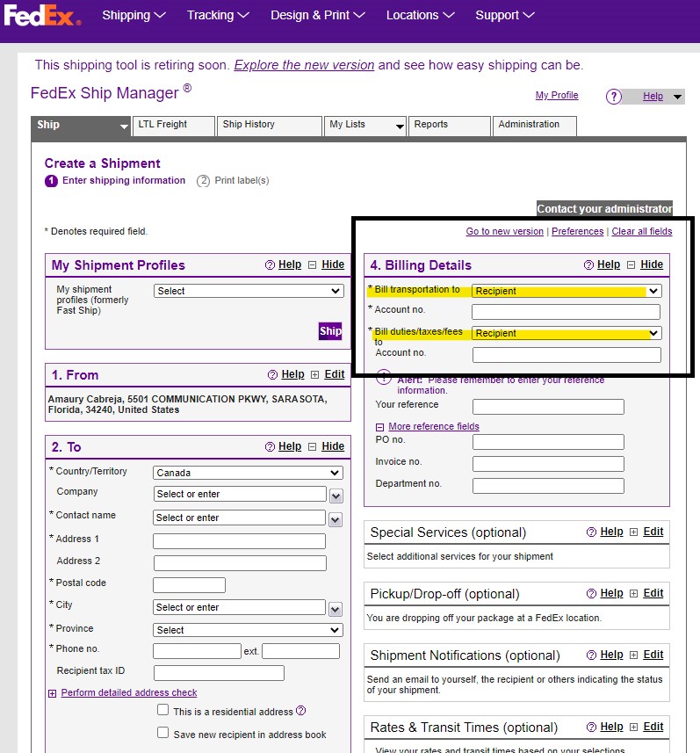700x753 pixels.
Task: Expand 'Perform detailed address check'
Action: click(53, 693)
